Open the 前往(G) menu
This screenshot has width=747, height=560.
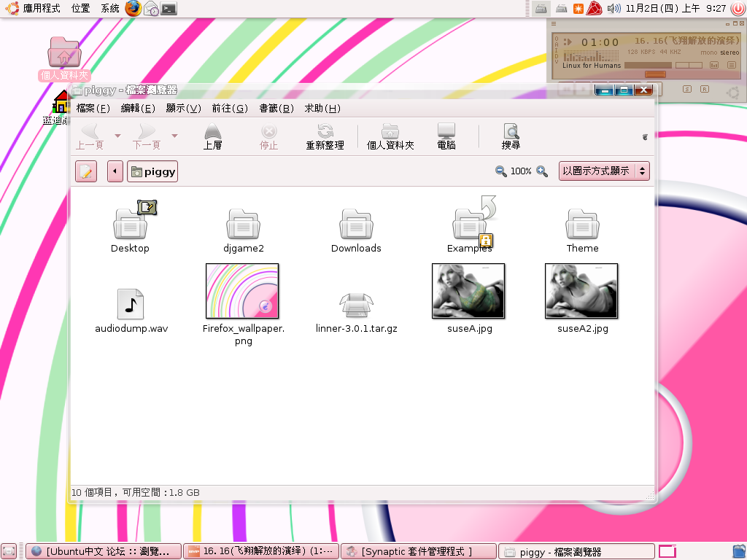point(230,109)
